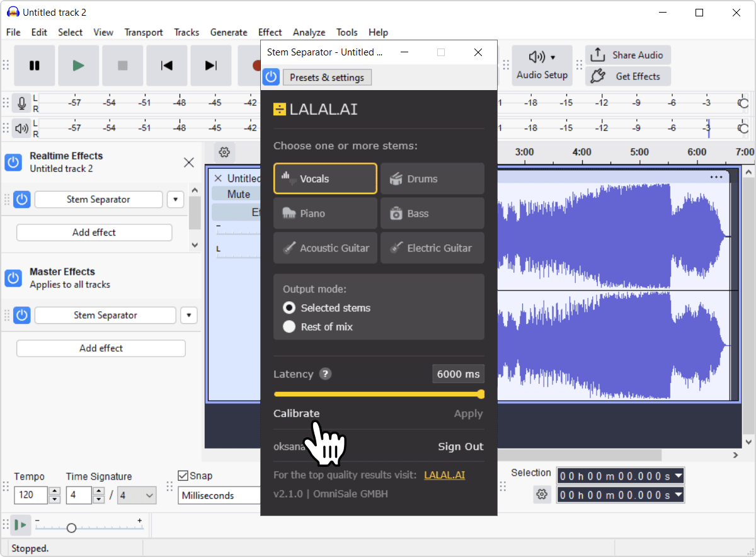Expand master Stem Separator effect dropdown arrow

tap(189, 315)
